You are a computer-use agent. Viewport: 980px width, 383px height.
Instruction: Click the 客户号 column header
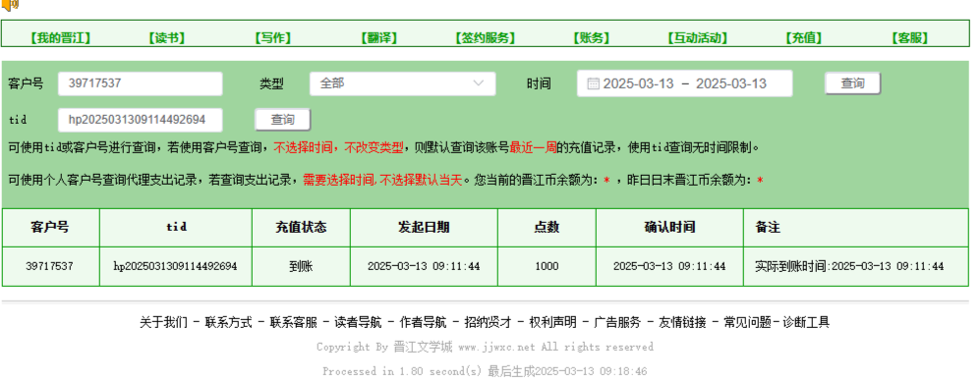pos(50,228)
